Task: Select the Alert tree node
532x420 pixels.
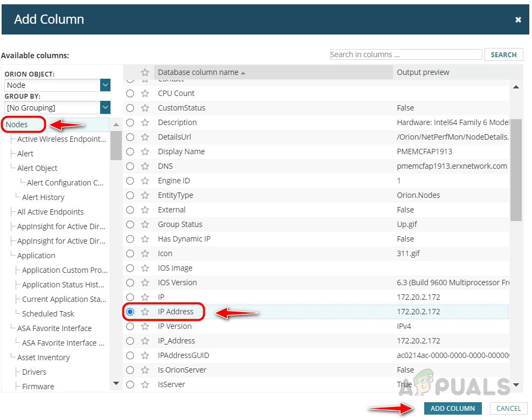Action: tap(25, 154)
